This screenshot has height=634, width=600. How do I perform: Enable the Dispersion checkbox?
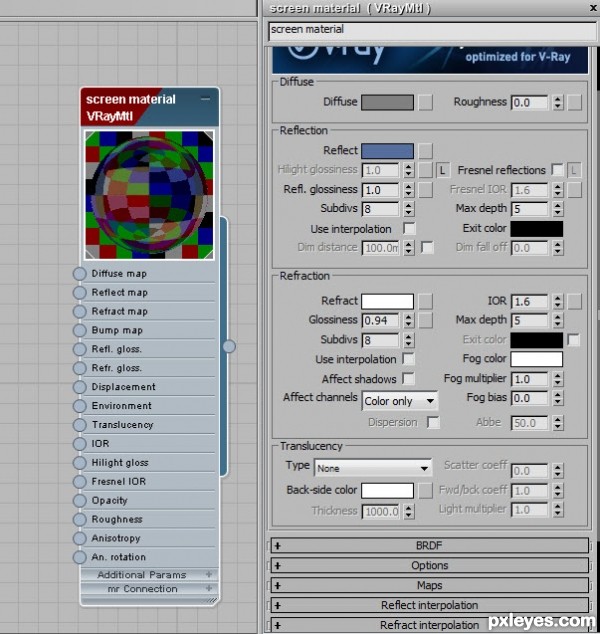click(x=433, y=423)
